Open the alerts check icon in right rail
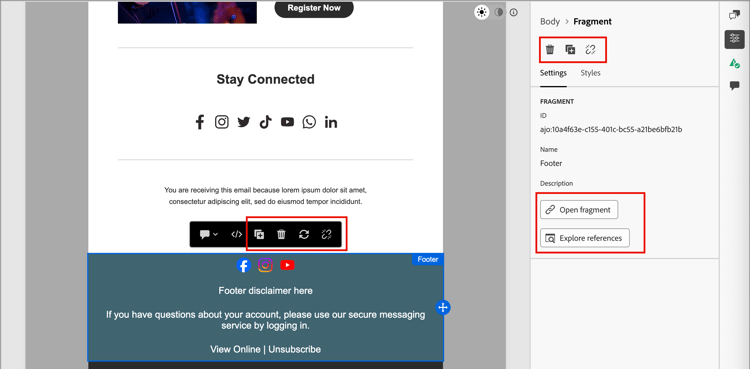The image size is (750, 369). click(734, 63)
